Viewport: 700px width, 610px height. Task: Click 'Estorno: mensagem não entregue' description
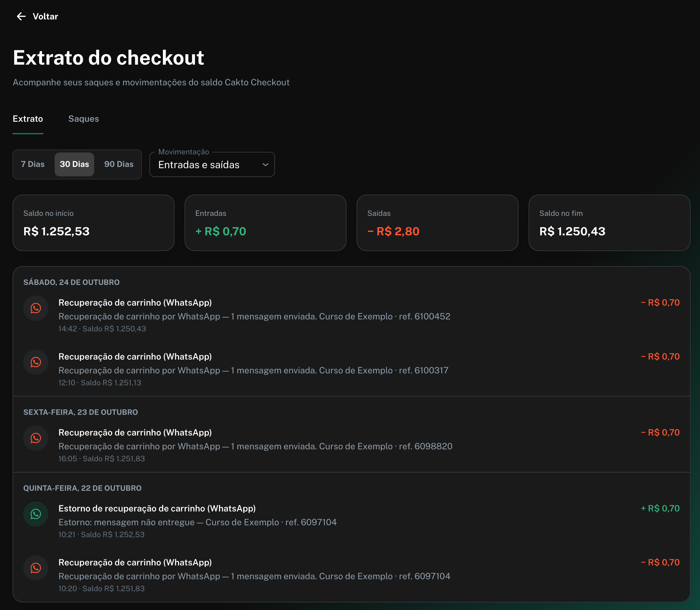197,522
